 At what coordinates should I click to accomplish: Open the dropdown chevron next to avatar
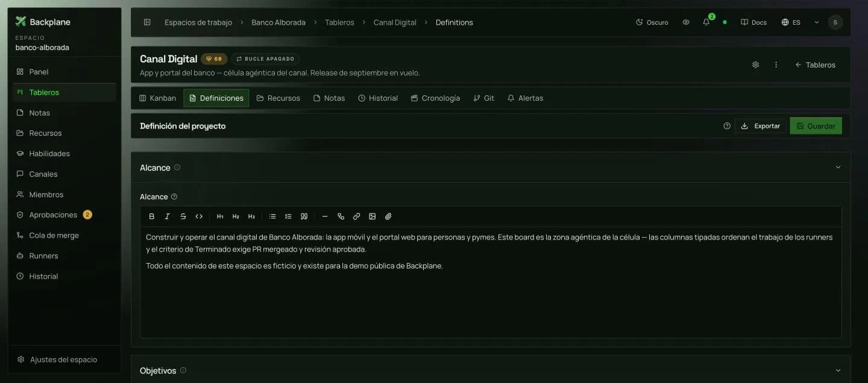(817, 22)
